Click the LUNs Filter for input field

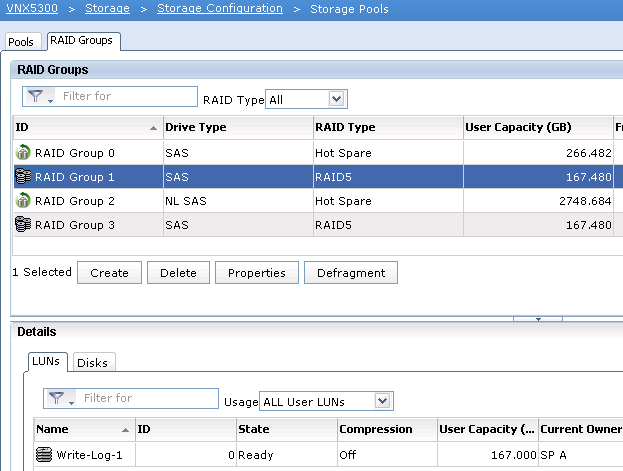tap(148, 398)
